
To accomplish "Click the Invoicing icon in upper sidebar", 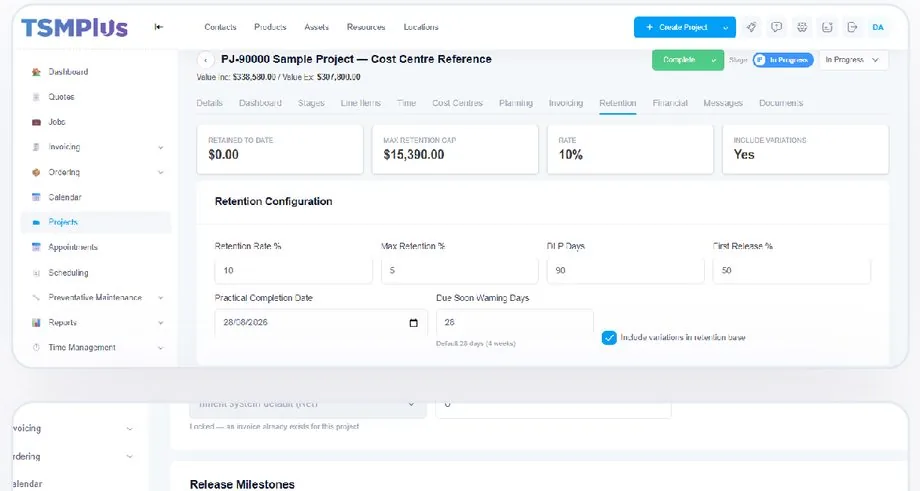I will 36,147.
